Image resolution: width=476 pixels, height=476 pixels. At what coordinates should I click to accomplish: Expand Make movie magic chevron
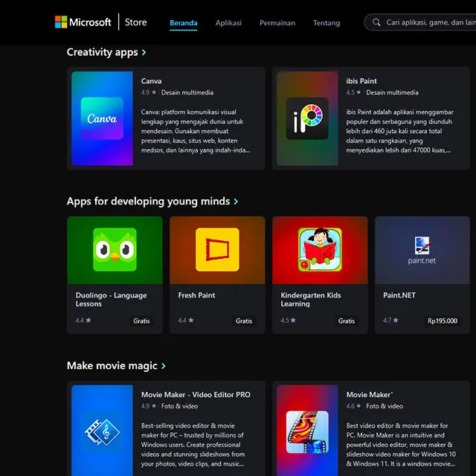[x=164, y=366]
